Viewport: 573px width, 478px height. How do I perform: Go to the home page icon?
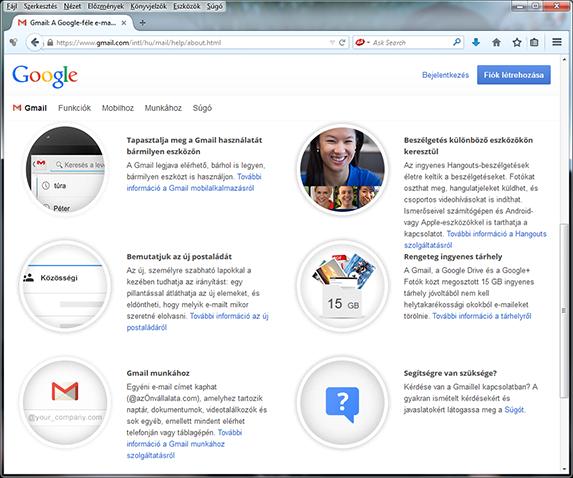click(x=496, y=42)
